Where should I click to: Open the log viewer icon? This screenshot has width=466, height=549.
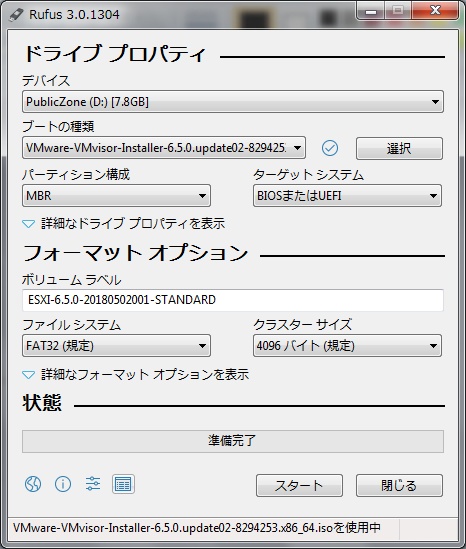click(x=123, y=484)
